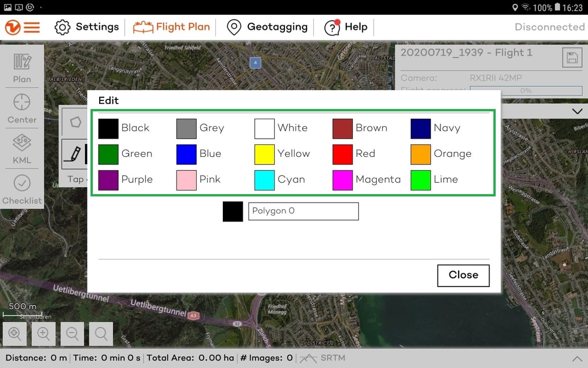This screenshot has height=368, width=588.
Task: Select the Lime color swatch
Action: 420,179
